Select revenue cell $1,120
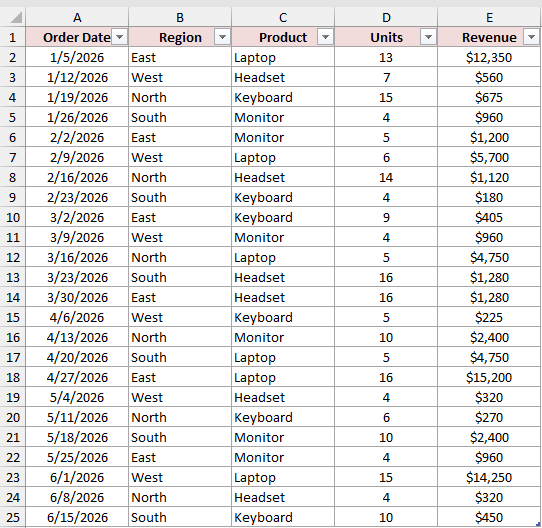This screenshot has width=542, height=528. click(x=489, y=177)
